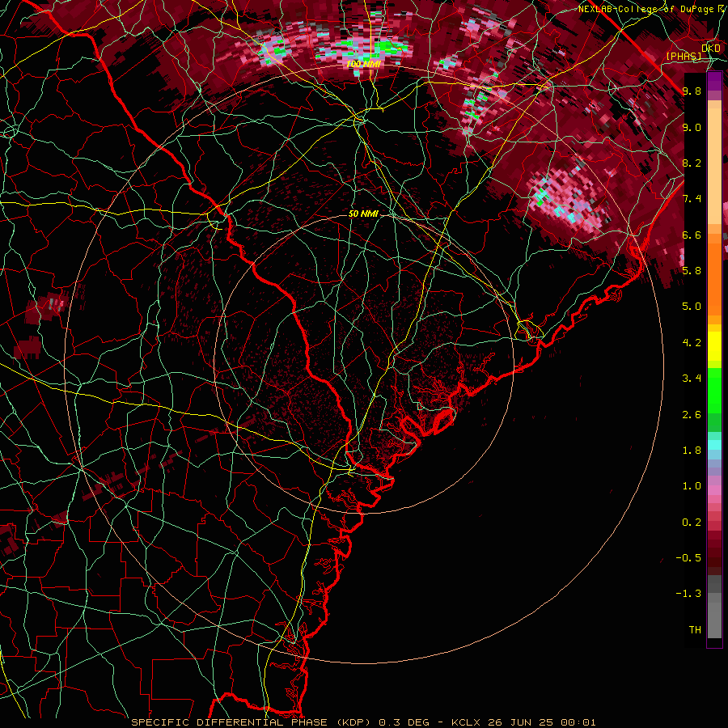Click the '26 JUN 25' date text
728x728 pixels.
520,722
